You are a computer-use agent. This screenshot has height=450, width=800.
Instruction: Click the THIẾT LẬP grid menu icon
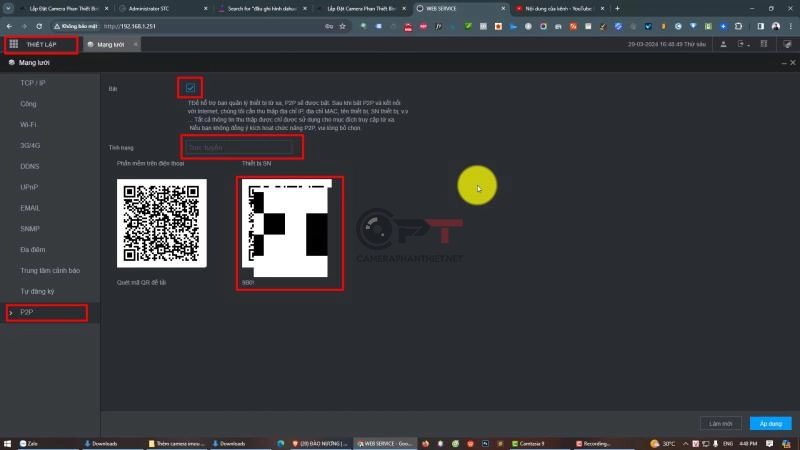14,45
